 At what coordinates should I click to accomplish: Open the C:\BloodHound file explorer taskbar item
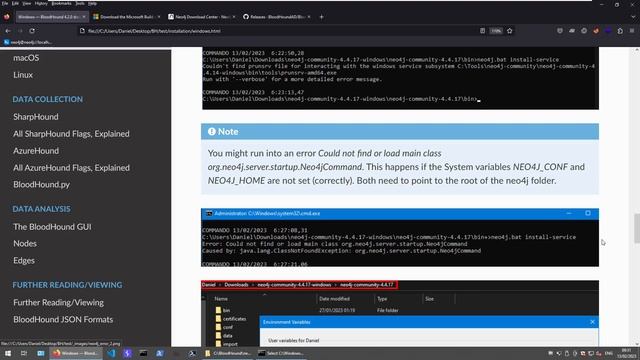(x=228, y=353)
